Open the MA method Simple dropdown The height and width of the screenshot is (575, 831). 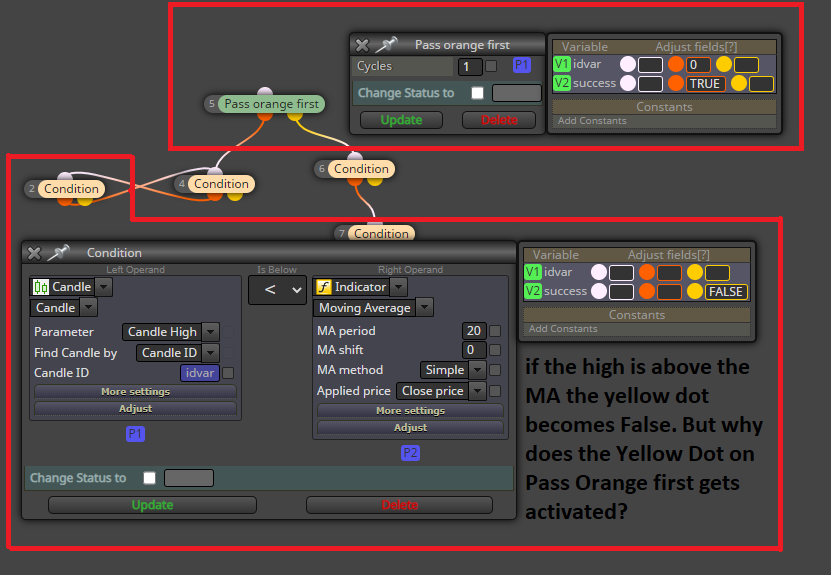pyautogui.click(x=478, y=370)
